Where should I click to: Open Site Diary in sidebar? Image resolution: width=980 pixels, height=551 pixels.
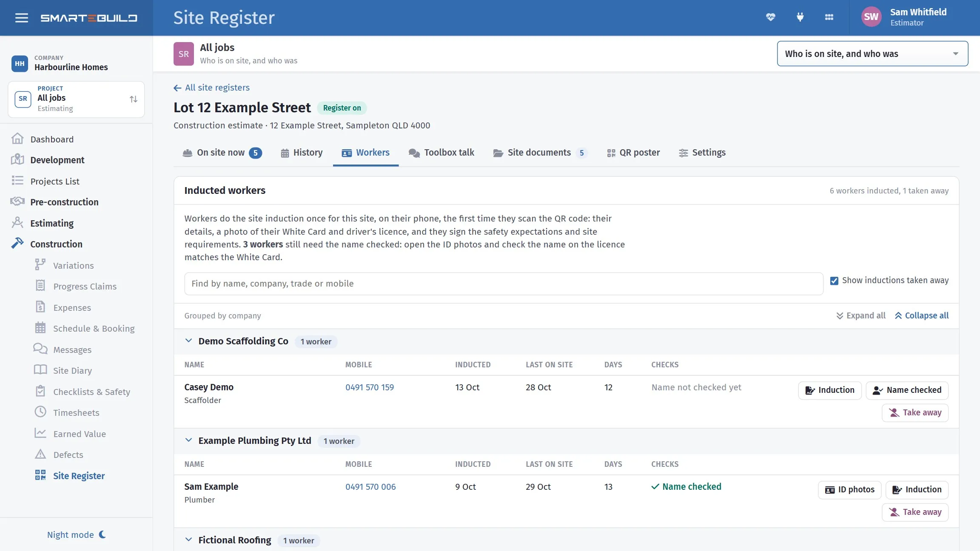tap(72, 370)
